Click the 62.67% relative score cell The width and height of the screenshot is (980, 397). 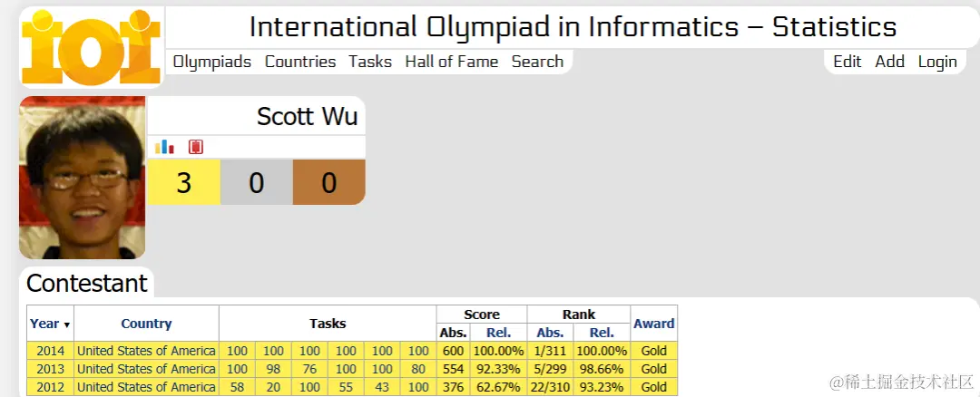pyautogui.click(x=498, y=387)
